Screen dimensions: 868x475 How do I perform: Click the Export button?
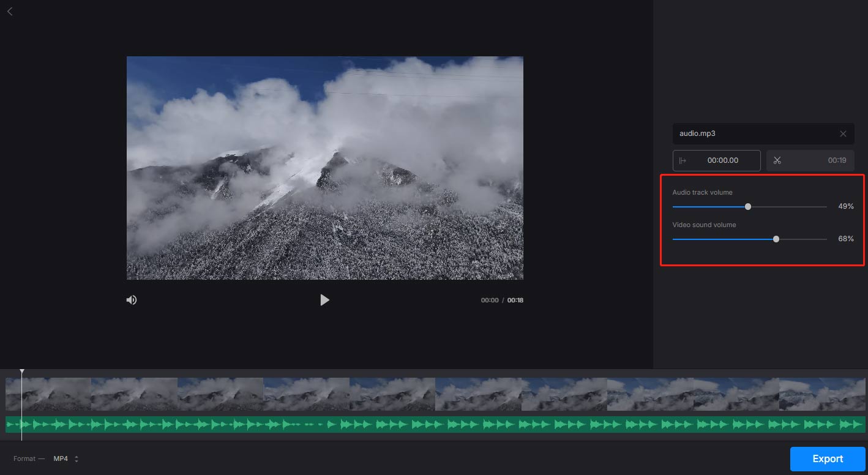click(x=828, y=459)
